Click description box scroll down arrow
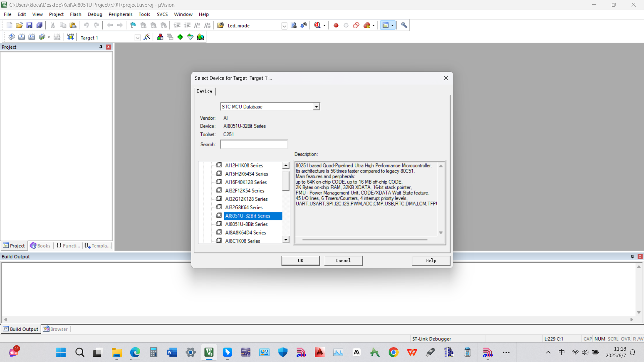Viewport: 644px width, 362px height. coord(441,232)
